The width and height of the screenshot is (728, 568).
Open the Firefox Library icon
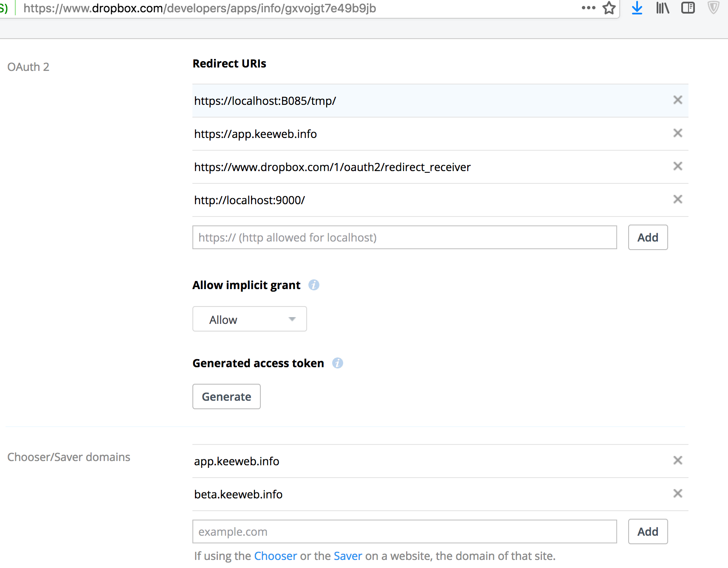coord(662,8)
